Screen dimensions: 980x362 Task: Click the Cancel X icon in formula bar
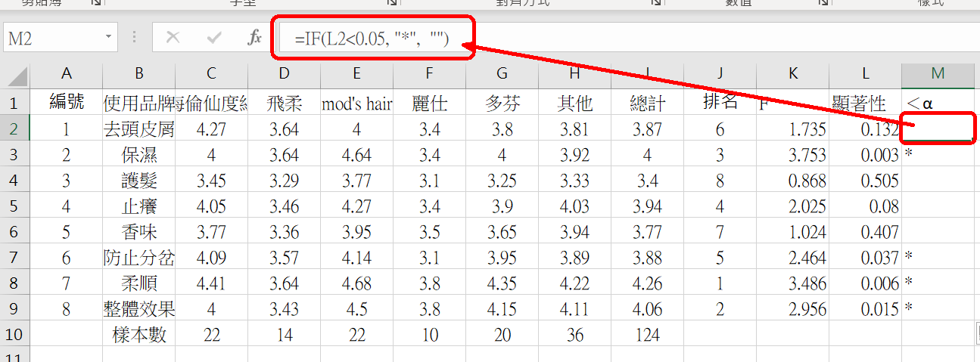pyautogui.click(x=173, y=38)
